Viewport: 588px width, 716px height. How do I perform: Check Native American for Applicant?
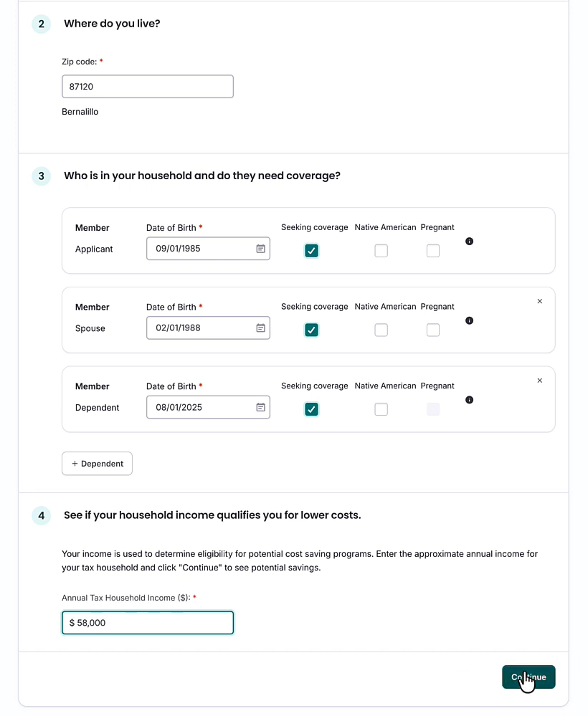381,251
